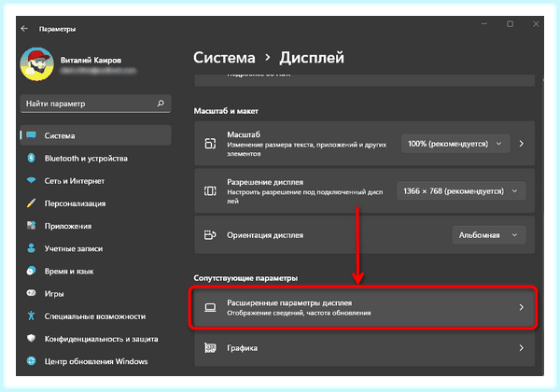Click the Bluetooth icon in sidebar

(x=31, y=158)
